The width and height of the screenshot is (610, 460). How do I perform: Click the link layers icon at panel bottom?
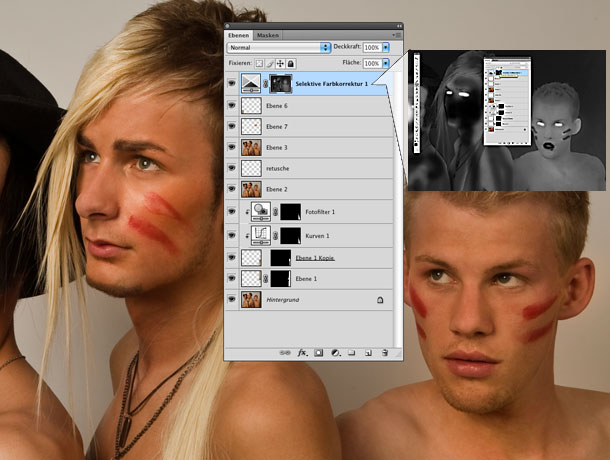coord(285,353)
